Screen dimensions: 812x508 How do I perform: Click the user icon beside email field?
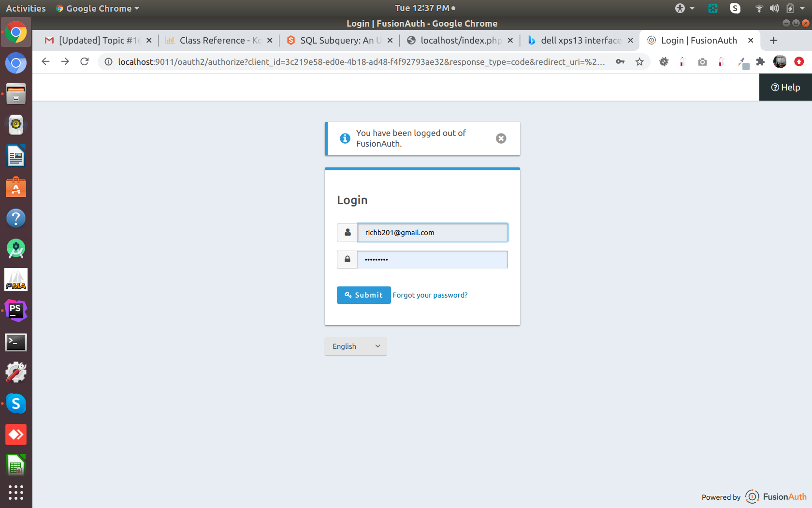(x=347, y=233)
